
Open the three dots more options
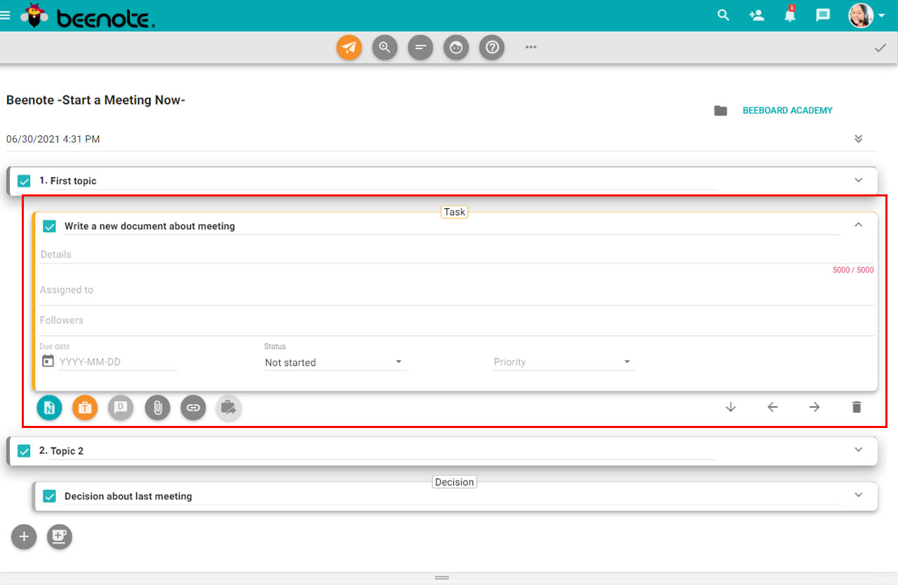(x=531, y=47)
